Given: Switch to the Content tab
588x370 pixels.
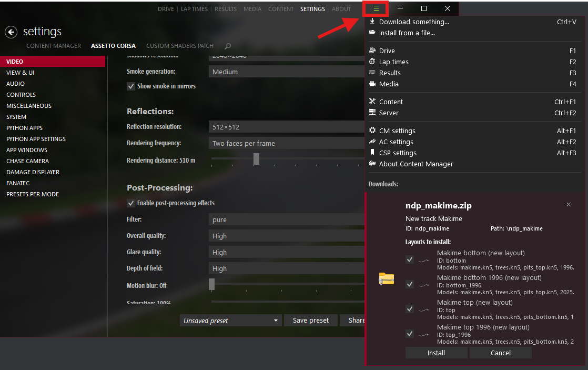Looking at the screenshot, I should (281, 9).
